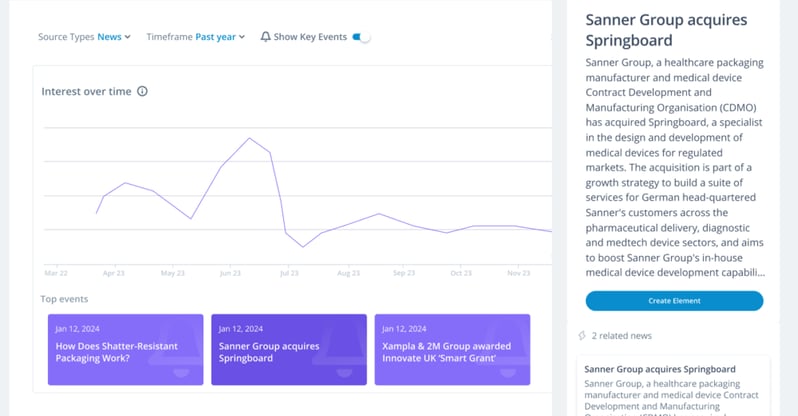Viewport: 798px width, 416px height.
Task: Click the tag icon beside 2 related news
Action: pos(582,336)
